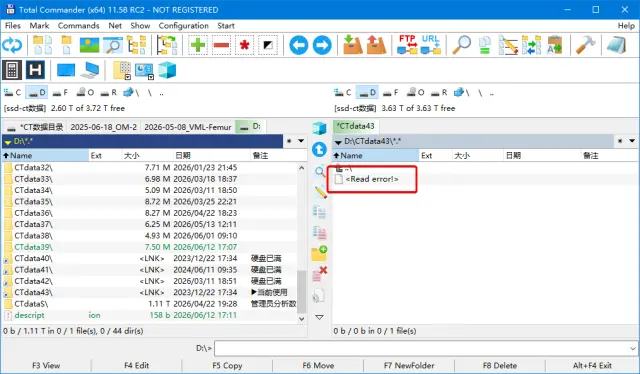Image resolution: width=640 pixels, height=374 pixels.
Task: Open the separate directory tree icon
Action: pyautogui.click(x=167, y=45)
